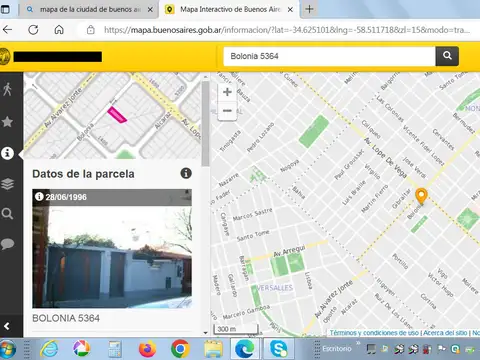This screenshot has height=360, width=480.
Task: Click the panel vertical scrollbar handle
Action: click(205, 123)
